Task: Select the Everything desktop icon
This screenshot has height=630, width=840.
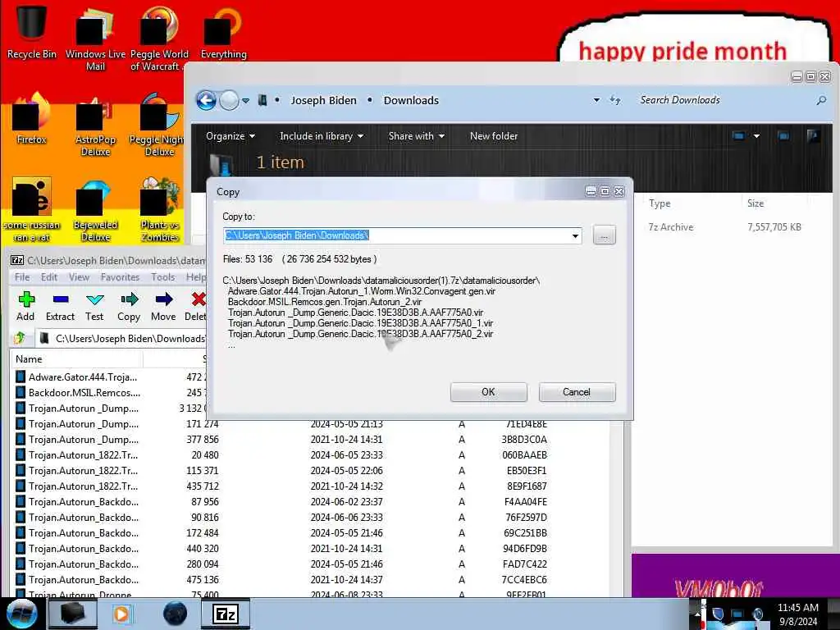Action: 223,32
